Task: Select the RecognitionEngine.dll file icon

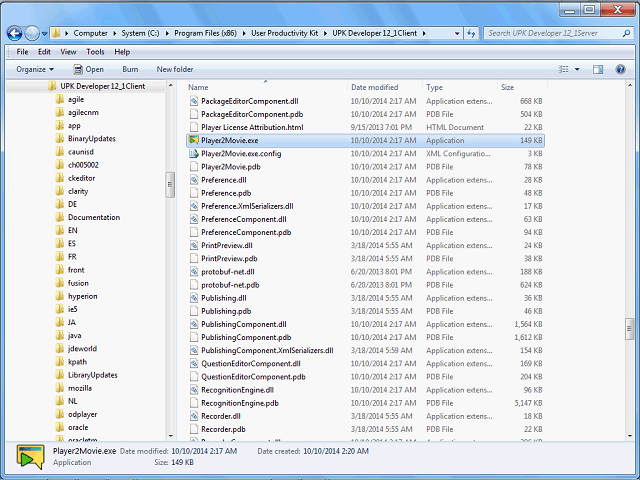Action: point(193,390)
